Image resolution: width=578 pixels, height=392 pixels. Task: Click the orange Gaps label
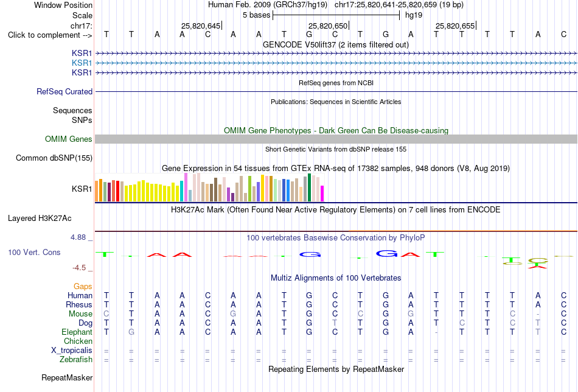[83, 287]
